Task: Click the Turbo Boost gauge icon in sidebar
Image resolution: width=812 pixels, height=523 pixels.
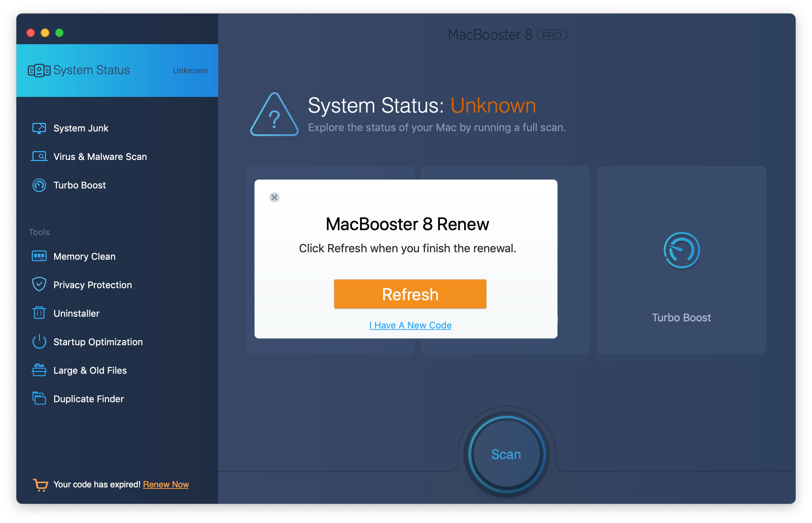Action: 39,185
